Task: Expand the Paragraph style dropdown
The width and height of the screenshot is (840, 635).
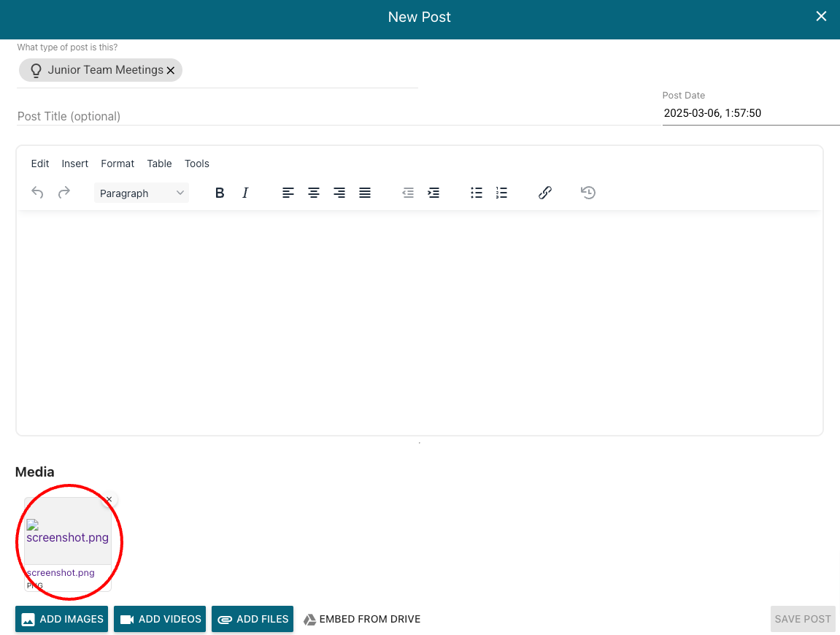Action: (x=142, y=193)
